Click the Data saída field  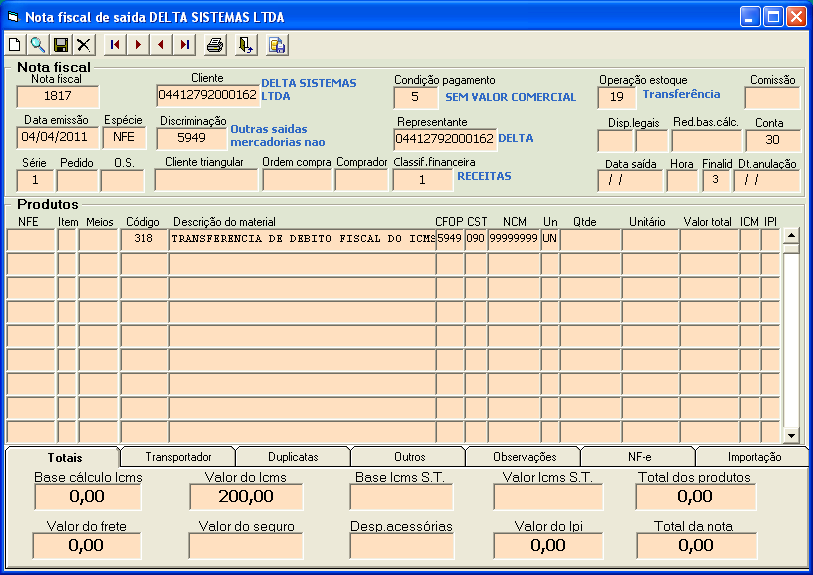[630, 181]
